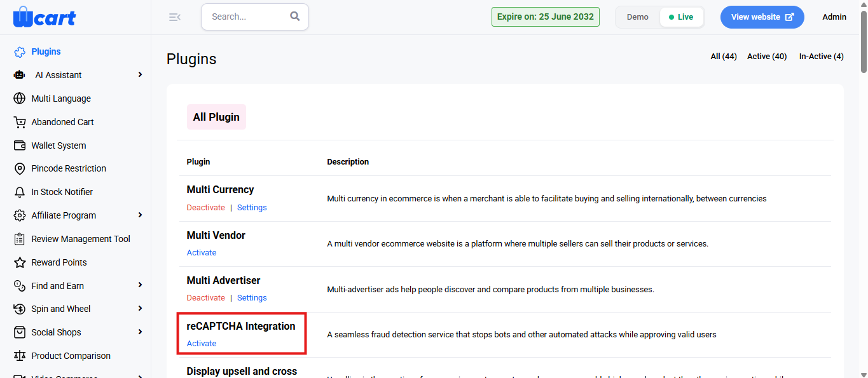Open the Admin account menu

[834, 17]
